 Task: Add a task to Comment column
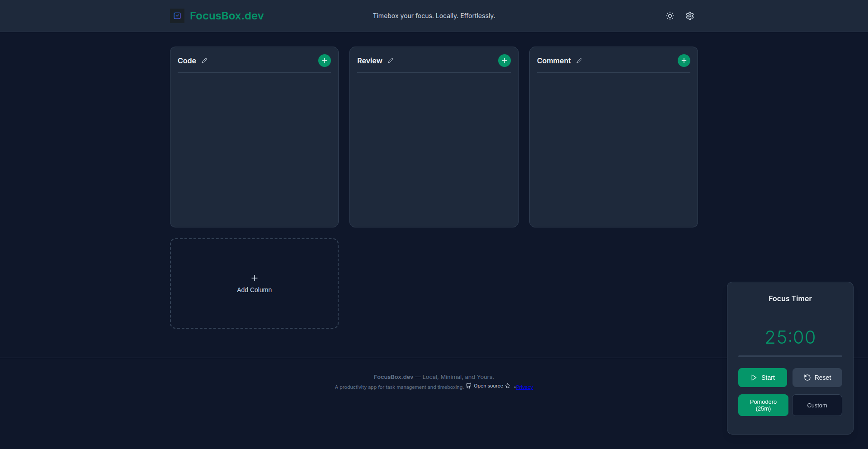tap(684, 61)
